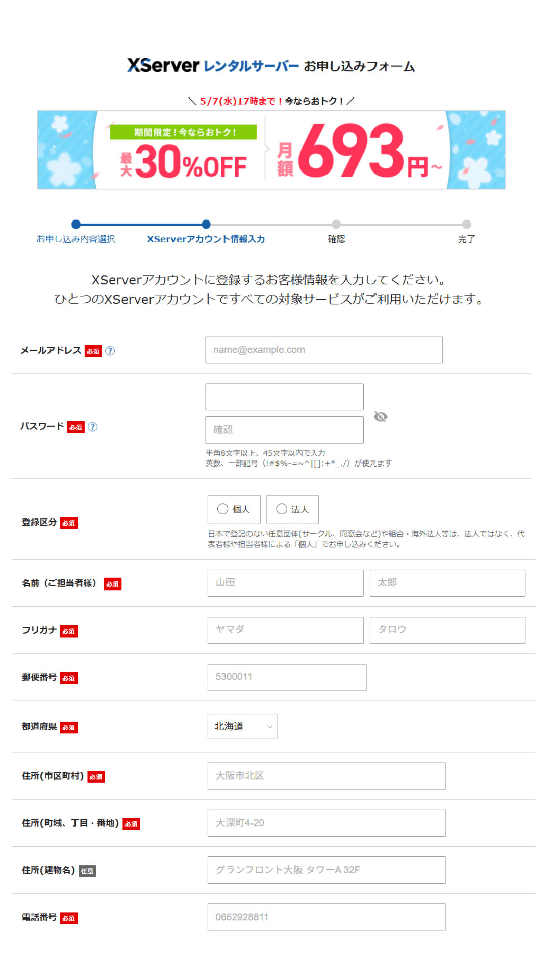Focus the フリガナ field タロウ
551x980 pixels.
coord(447,630)
